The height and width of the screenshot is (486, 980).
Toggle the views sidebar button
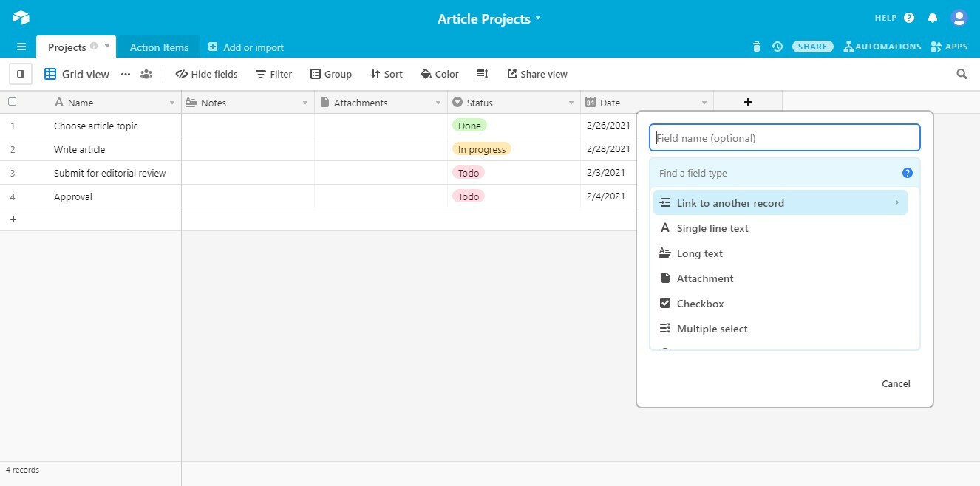click(21, 74)
